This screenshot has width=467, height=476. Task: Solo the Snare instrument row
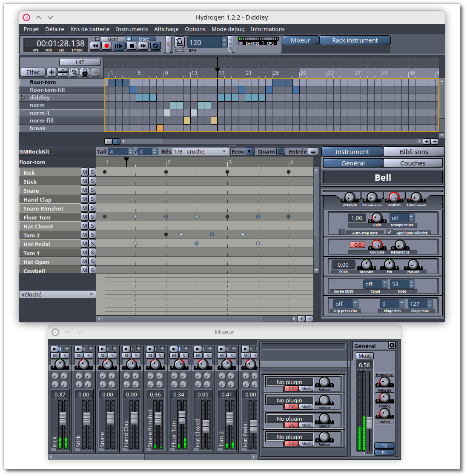tap(92, 190)
